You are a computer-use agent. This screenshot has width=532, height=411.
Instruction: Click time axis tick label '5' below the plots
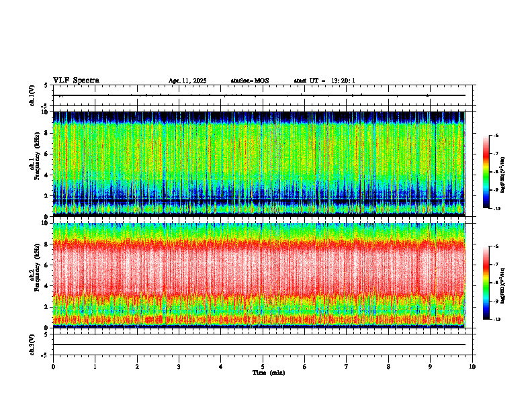click(x=263, y=367)
